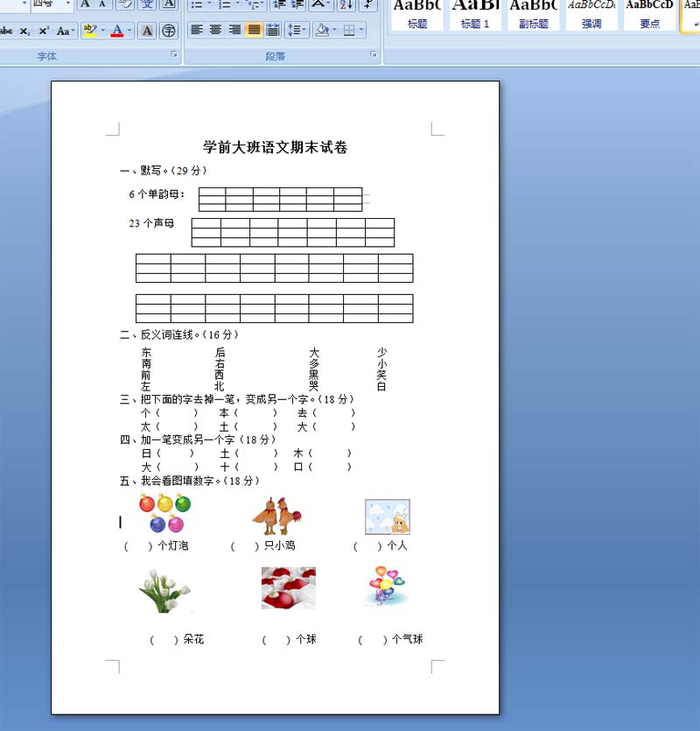Apply the 标题 1 style
Viewport: 700px width, 731px height.
coord(475,15)
